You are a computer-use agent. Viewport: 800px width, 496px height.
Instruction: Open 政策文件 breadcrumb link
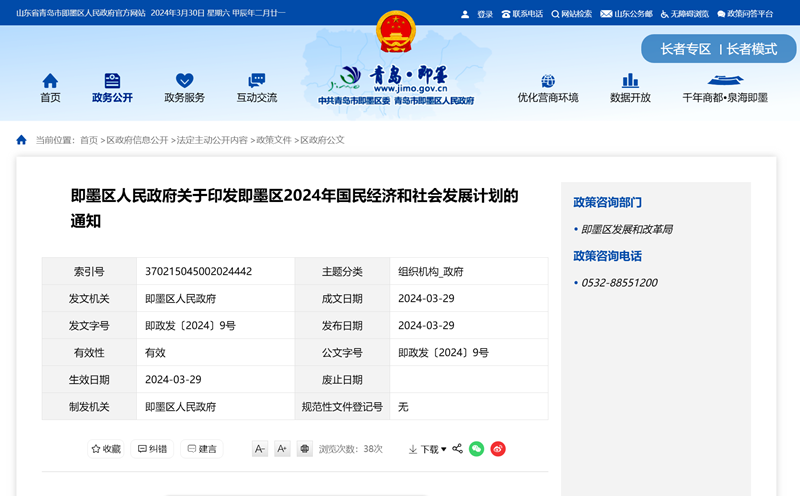273,140
